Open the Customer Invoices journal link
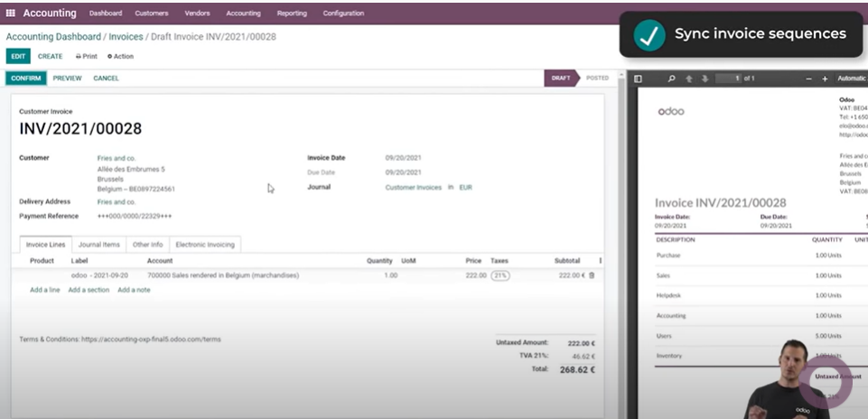The width and height of the screenshot is (868, 419). pyautogui.click(x=414, y=188)
